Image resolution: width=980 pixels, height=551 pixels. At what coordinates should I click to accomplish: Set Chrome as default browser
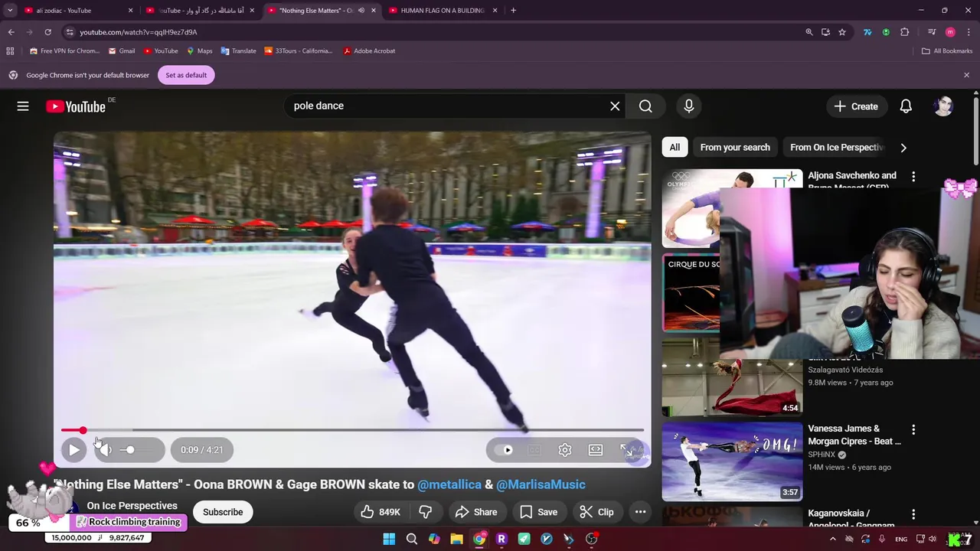click(x=186, y=75)
